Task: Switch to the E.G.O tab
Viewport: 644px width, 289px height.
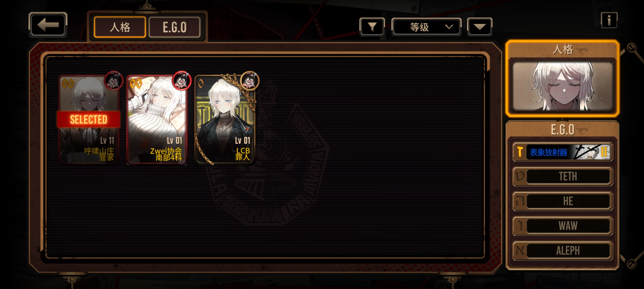Action: coord(174,27)
